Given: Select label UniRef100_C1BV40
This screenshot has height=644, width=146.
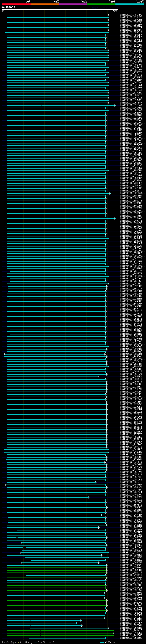Looking at the screenshot, I should 131,218.
